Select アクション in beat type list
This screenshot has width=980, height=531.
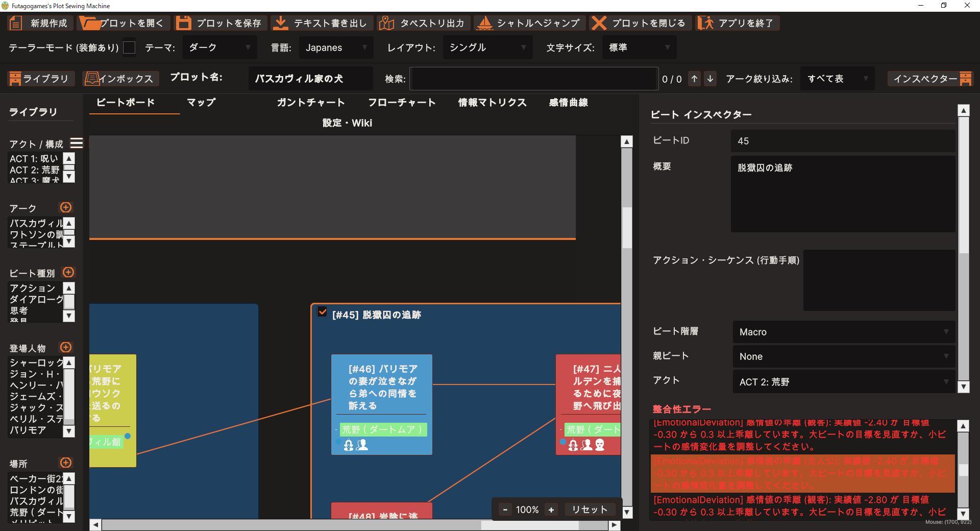(32, 288)
